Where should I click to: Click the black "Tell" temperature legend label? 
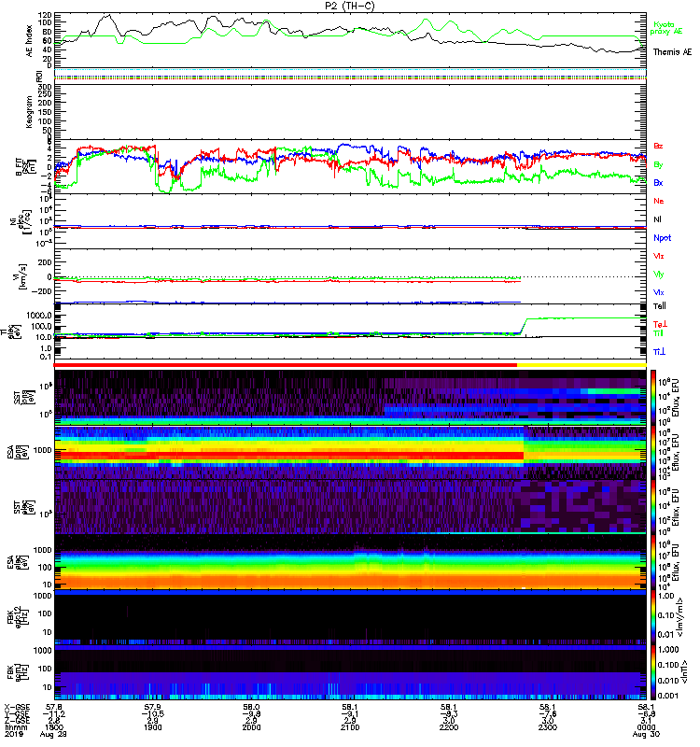(660, 306)
